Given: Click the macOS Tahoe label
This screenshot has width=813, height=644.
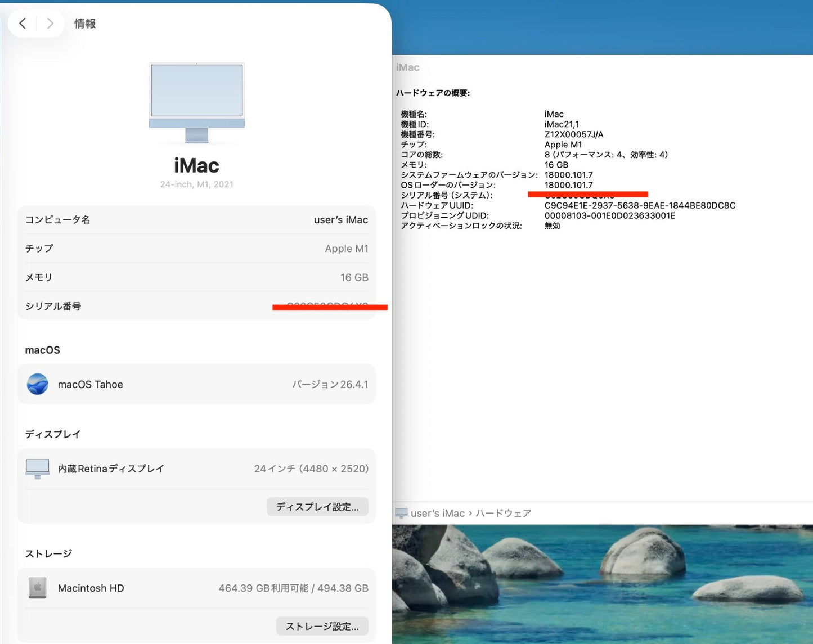Looking at the screenshot, I should (90, 385).
